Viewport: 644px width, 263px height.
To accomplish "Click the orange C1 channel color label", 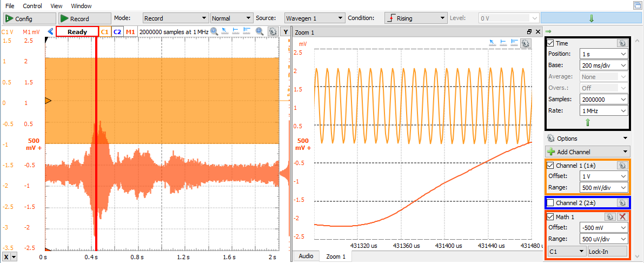I will click(x=104, y=32).
